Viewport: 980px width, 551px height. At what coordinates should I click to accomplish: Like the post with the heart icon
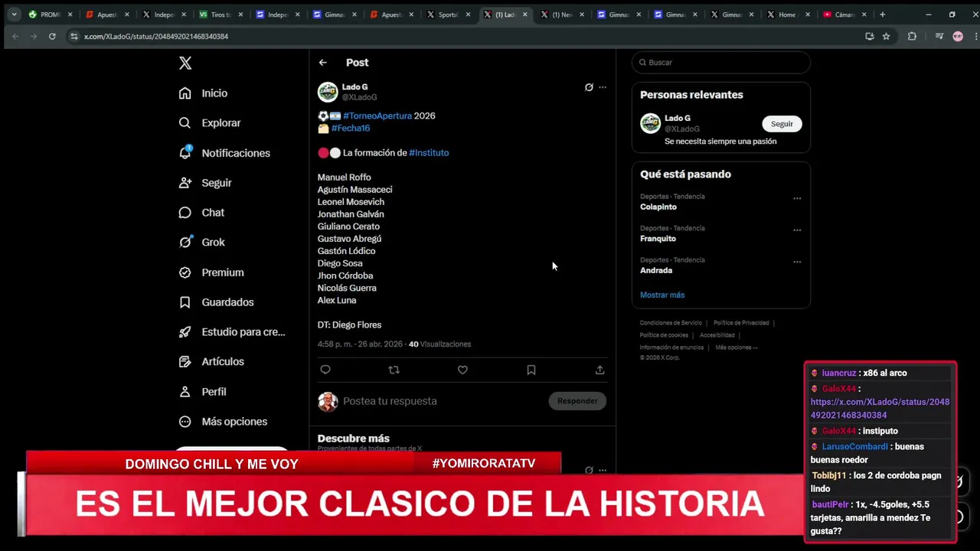[462, 370]
